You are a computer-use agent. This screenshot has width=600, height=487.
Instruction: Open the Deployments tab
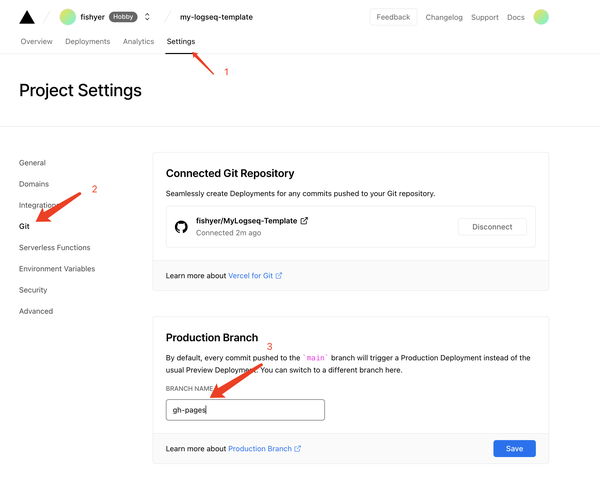88,42
